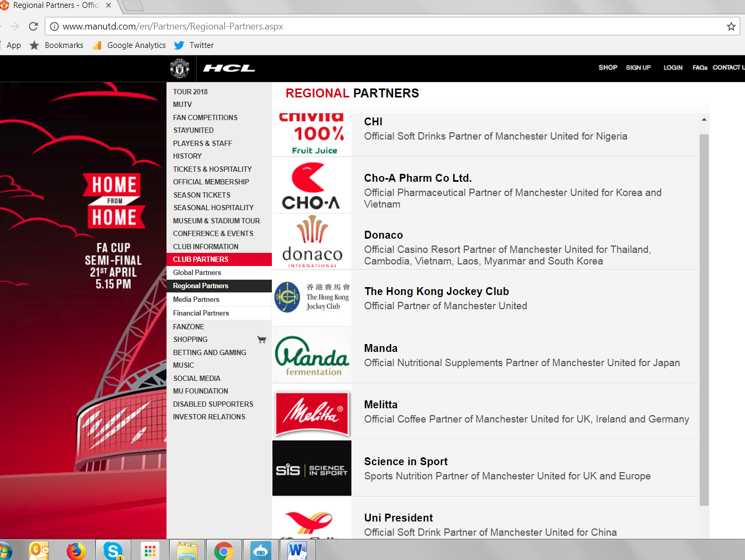Open the Google Analytics bookmark
The image size is (745, 560).
pos(129,45)
